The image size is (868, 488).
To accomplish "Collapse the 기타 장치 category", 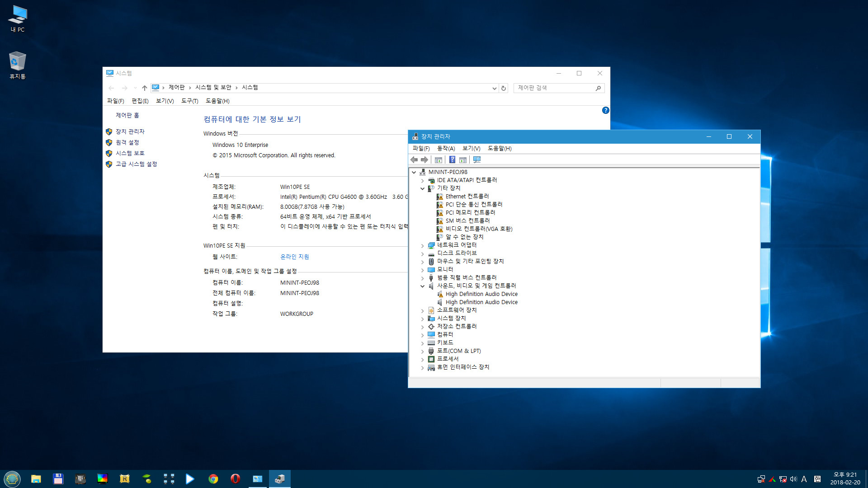I will point(422,188).
